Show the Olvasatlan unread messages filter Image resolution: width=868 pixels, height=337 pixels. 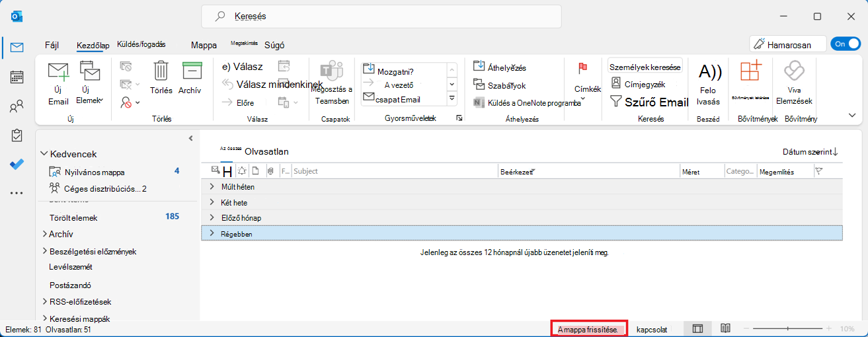tap(266, 151)
